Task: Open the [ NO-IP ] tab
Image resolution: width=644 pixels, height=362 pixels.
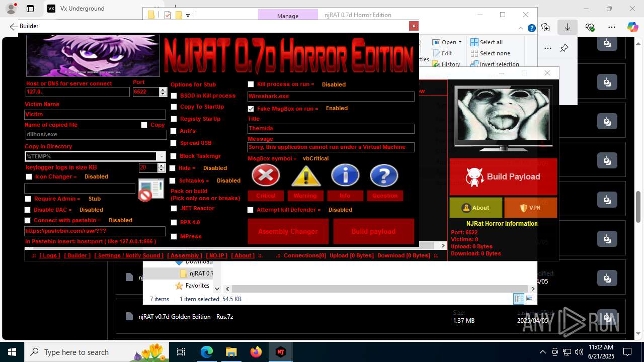Action: click(x=216, y=255)
